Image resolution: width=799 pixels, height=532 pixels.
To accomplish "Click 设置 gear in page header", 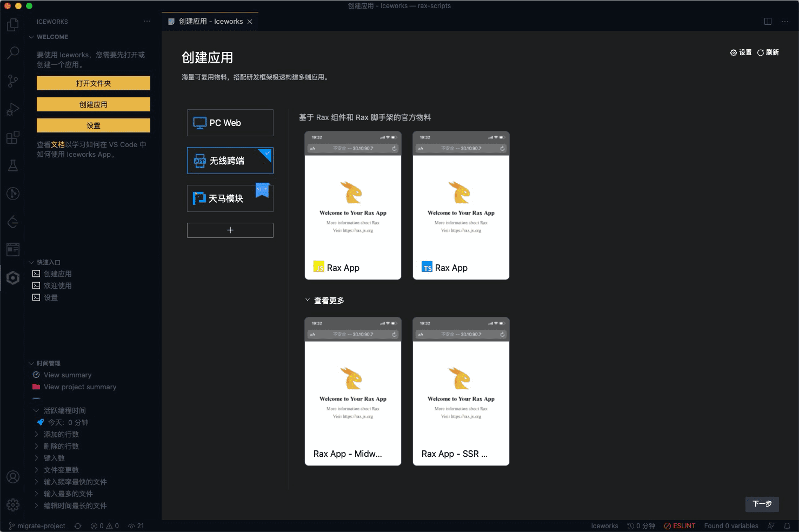I will (x=741, y=52).
